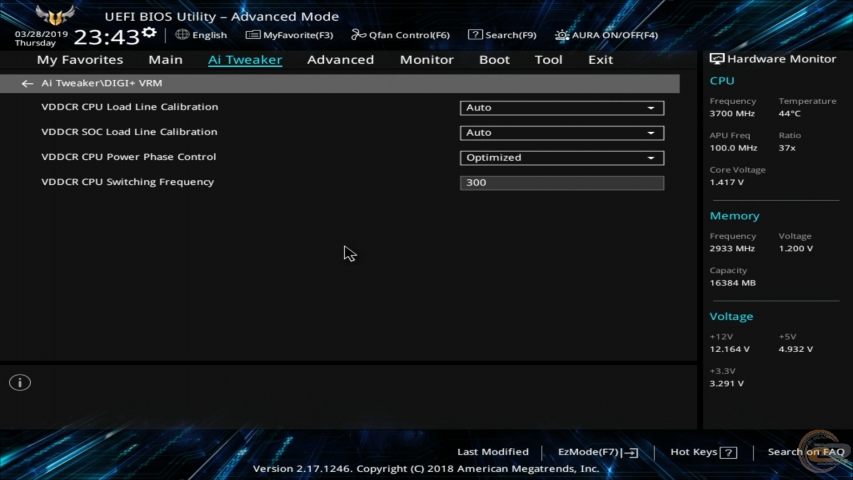This screenshot has width=853, height=480.
Task: Open MyFavorite(F3) from the top toolbar
Action: [290, 35]
